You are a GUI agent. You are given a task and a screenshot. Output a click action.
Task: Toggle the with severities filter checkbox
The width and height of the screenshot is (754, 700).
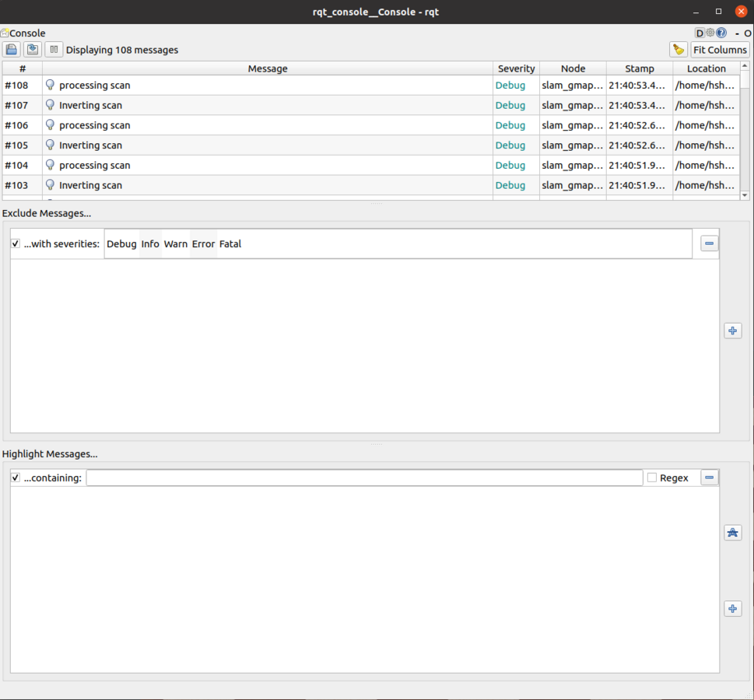click(16, 244)
